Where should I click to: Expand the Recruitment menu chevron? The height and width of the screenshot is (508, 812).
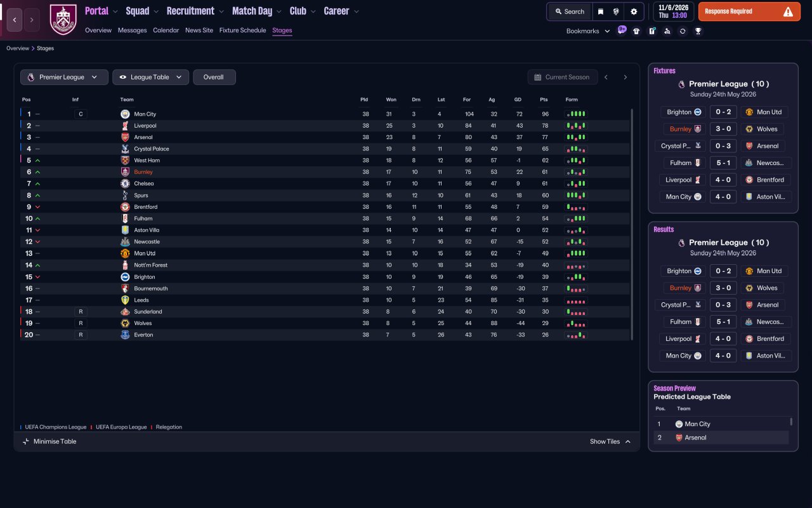[221, 11]
